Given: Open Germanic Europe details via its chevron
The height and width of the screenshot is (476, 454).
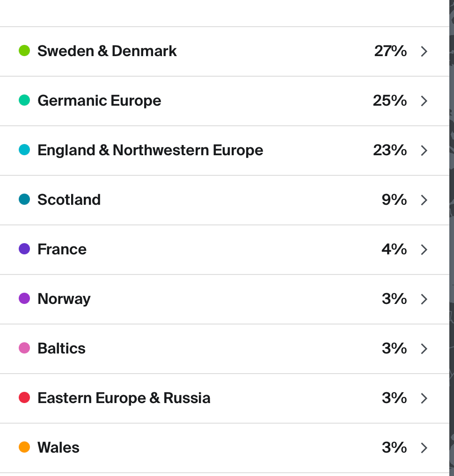Looking at the screenshot, I should click(424, 101).
